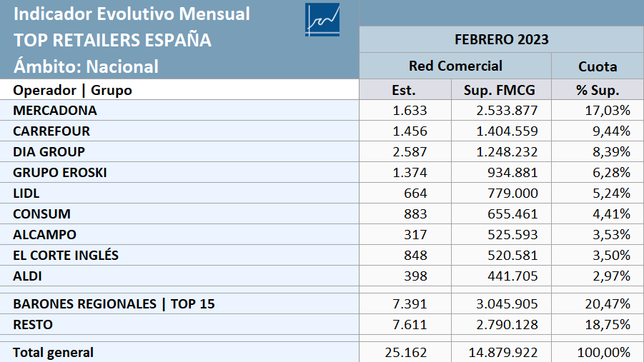Select LIDL surface value 779.000

[x=512, y=193]
